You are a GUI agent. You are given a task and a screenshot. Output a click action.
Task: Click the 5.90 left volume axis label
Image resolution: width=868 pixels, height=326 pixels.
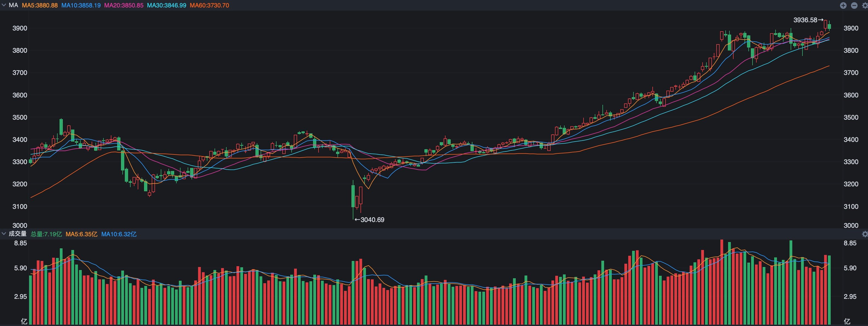(x=20, y=268)
